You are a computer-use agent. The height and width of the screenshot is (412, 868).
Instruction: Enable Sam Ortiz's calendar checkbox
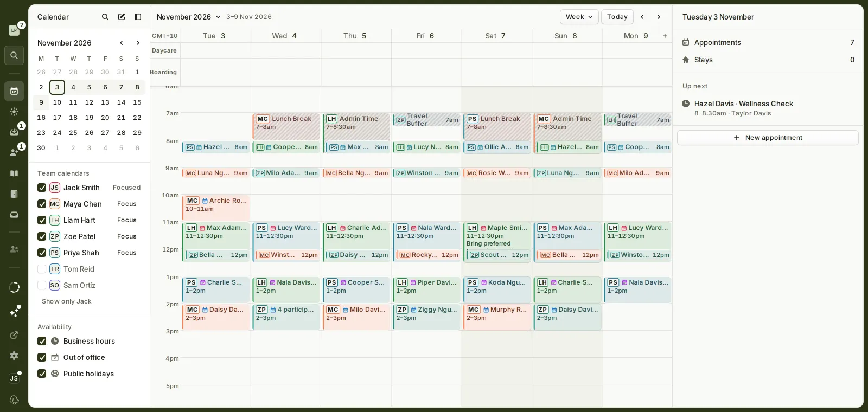click(42, 285)
